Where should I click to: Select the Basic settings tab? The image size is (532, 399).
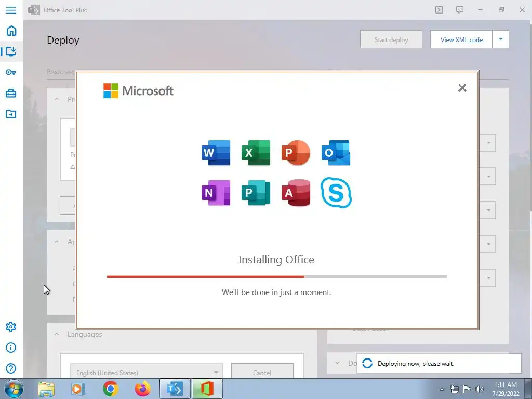pyautogui.click(x=61, y=72)
